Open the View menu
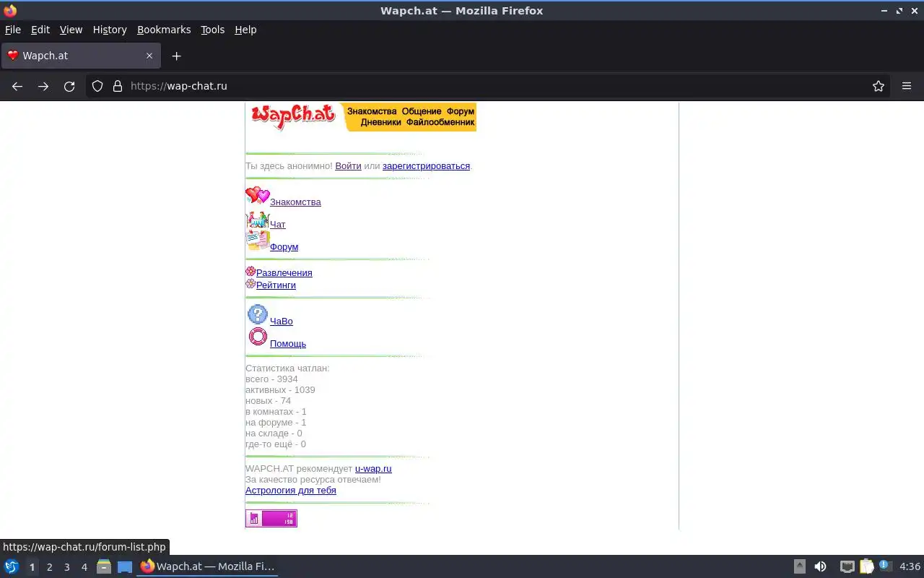This screenshot has width=924, height=578. click(71, 30)
